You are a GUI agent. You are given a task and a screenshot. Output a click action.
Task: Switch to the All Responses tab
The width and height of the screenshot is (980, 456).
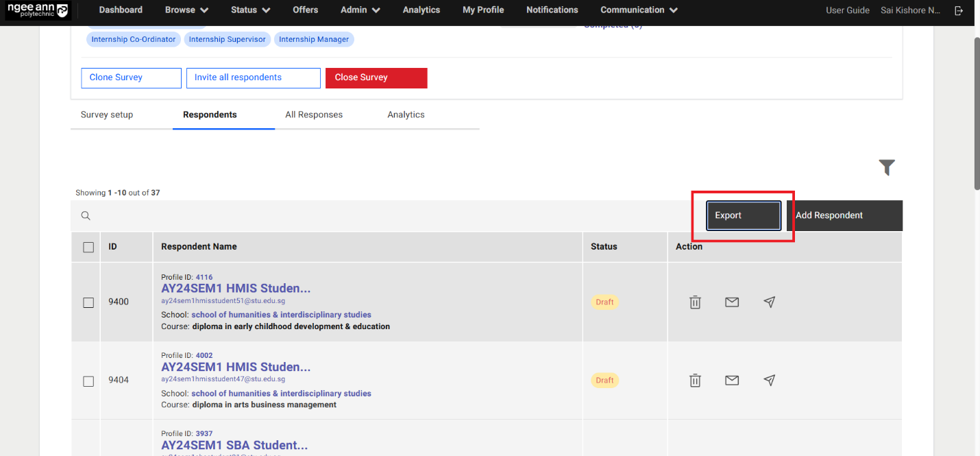coord(314,115)
